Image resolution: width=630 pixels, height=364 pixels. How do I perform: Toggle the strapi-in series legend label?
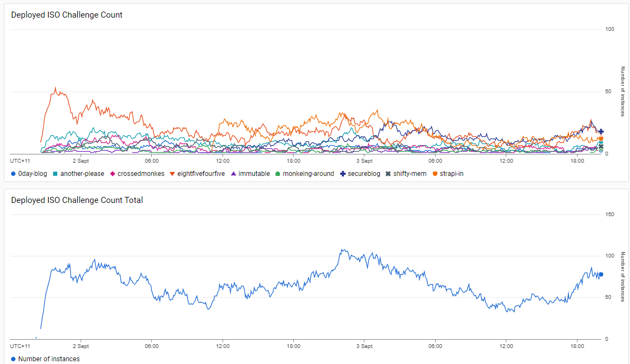tap(451, 174)
